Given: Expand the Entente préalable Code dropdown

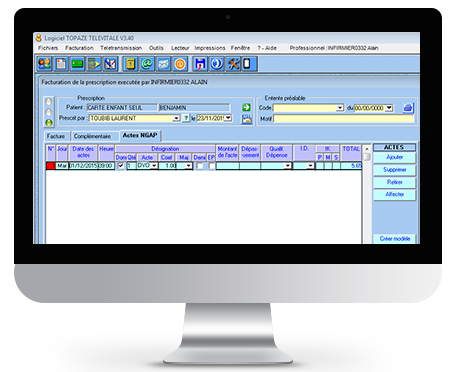Looking at the screenshot, I should coord(340,108).
